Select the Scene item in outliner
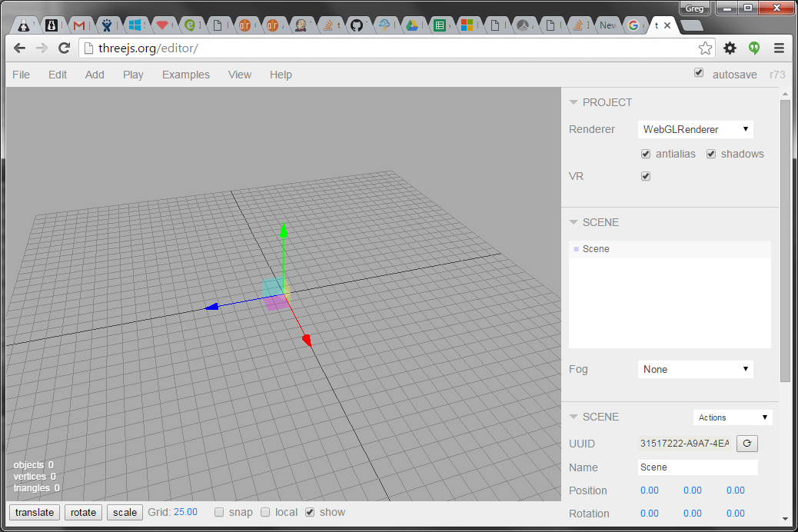 (670, 249)
